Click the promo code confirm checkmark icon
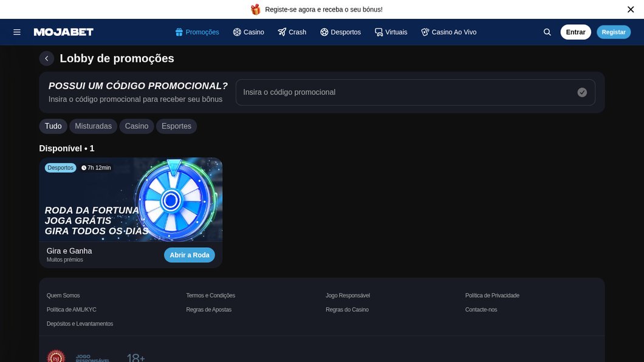This screenshot has width=644, height=362. [582, 92]
